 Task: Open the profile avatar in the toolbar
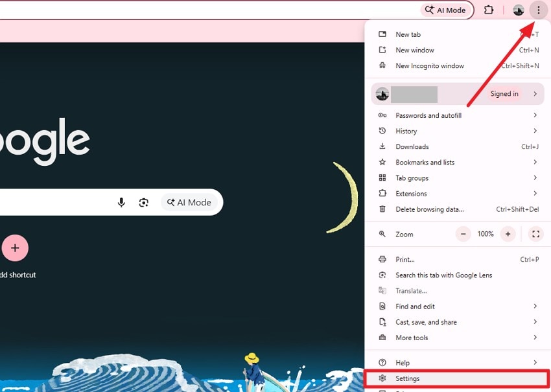[x=518, y=10]
